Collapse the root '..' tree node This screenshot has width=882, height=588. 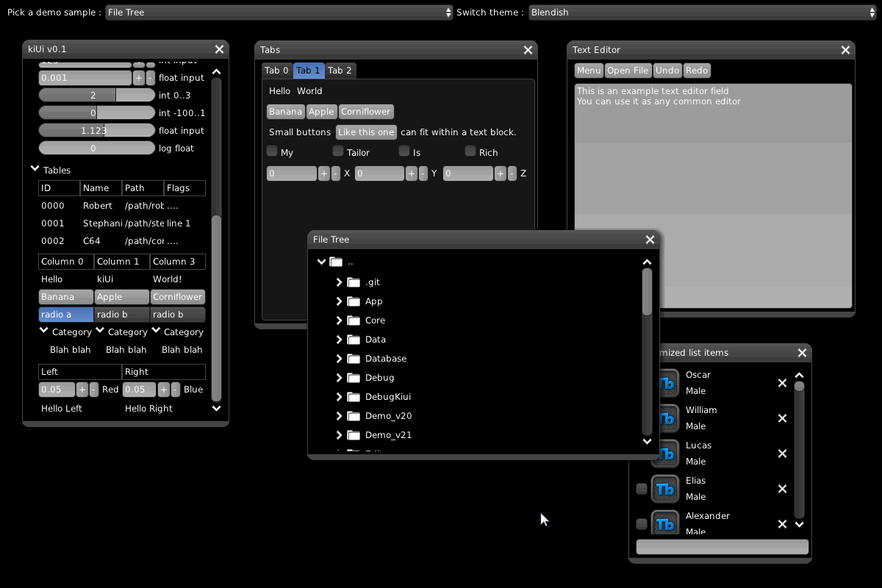tap(321, 262)
